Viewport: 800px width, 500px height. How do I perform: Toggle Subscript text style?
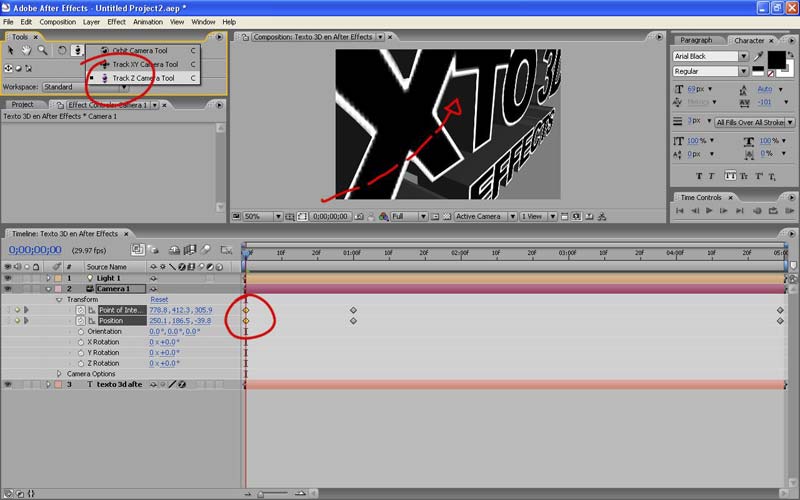coord(772,177)
